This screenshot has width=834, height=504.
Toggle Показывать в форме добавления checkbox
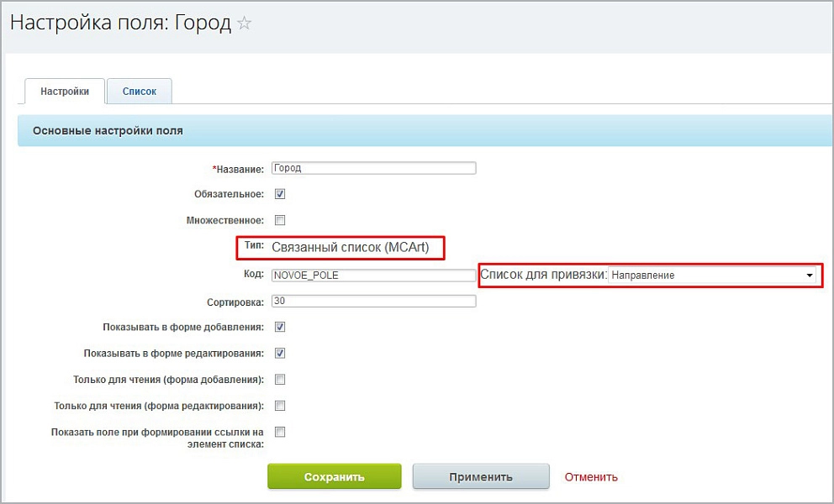pyautogui.click(x=280, y=327)
